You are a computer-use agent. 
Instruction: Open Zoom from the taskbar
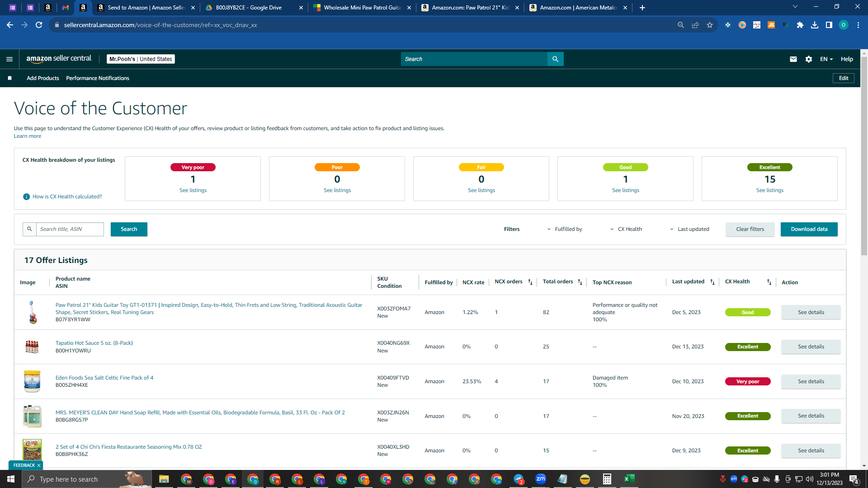[540, 479]
